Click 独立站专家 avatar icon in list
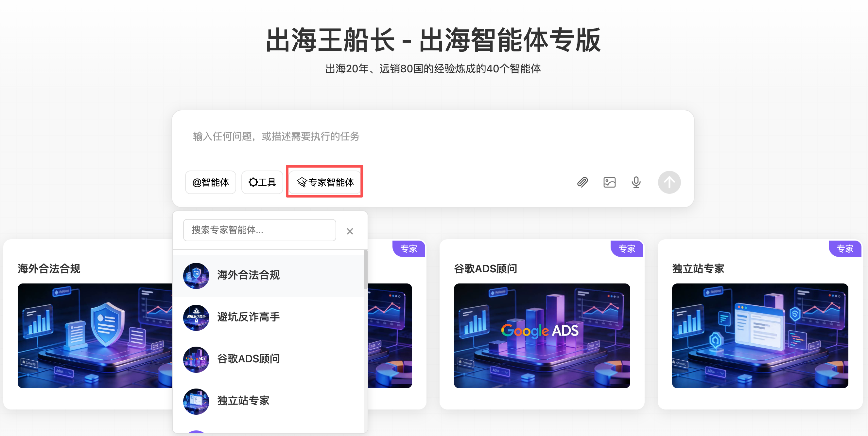Viewport: 868px width, 436px height. coord(196,401)
